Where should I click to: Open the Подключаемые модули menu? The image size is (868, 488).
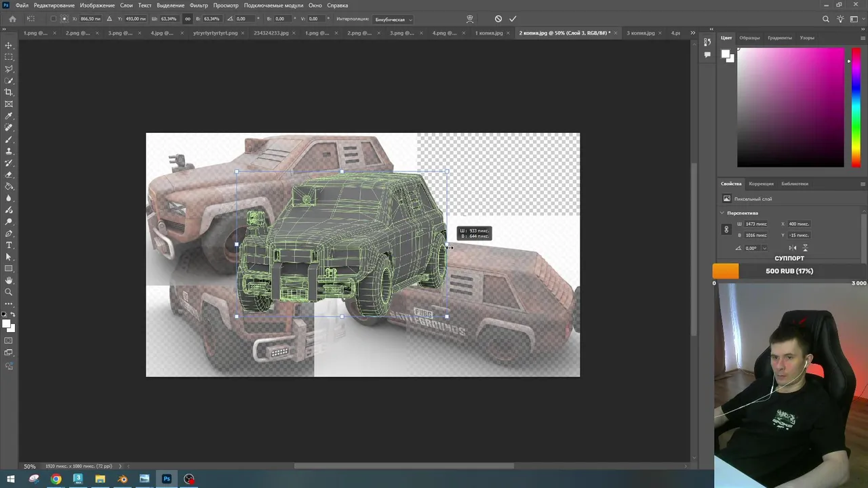(x=273, y=5)
